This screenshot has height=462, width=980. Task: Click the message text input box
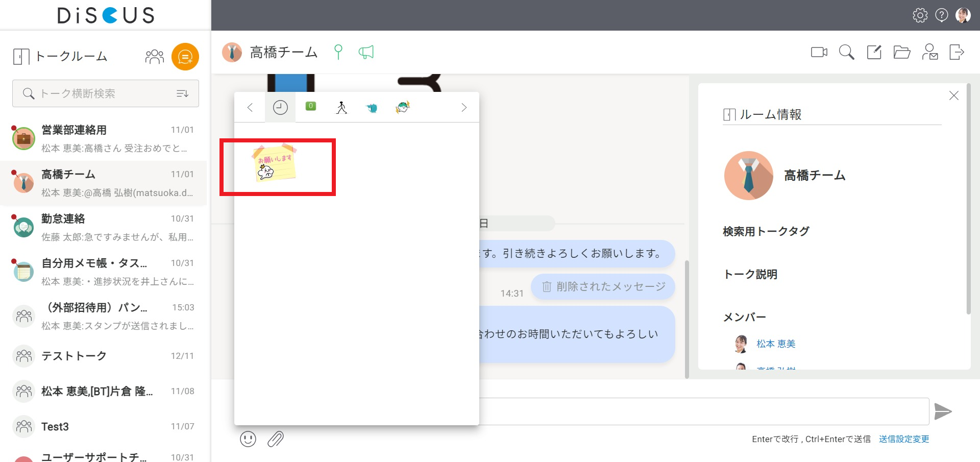[704, 411]
